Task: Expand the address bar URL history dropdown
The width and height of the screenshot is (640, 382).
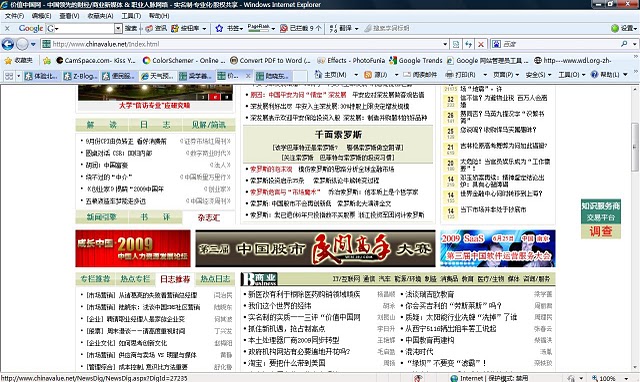Action: click(x=445, y=44)
